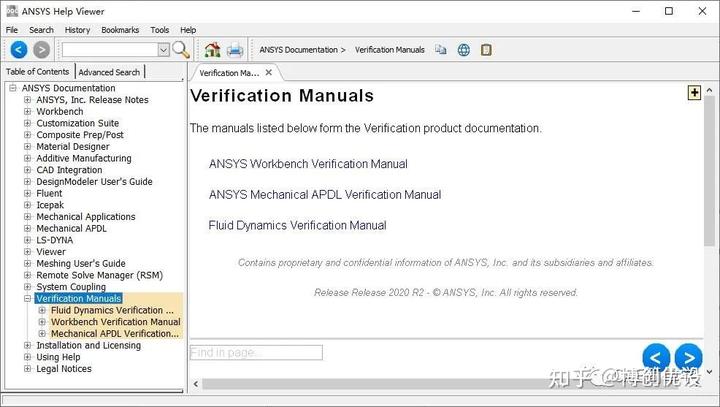The width and height of the screenshot is (720, 407).
Task: Open ANSYS Mechanical APDL Verification Manual link
Action: [x=325, y=195]
